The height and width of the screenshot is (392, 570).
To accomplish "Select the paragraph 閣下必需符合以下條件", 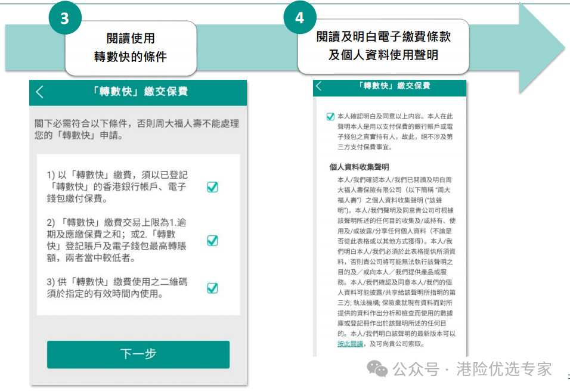I will click(137, 129).
